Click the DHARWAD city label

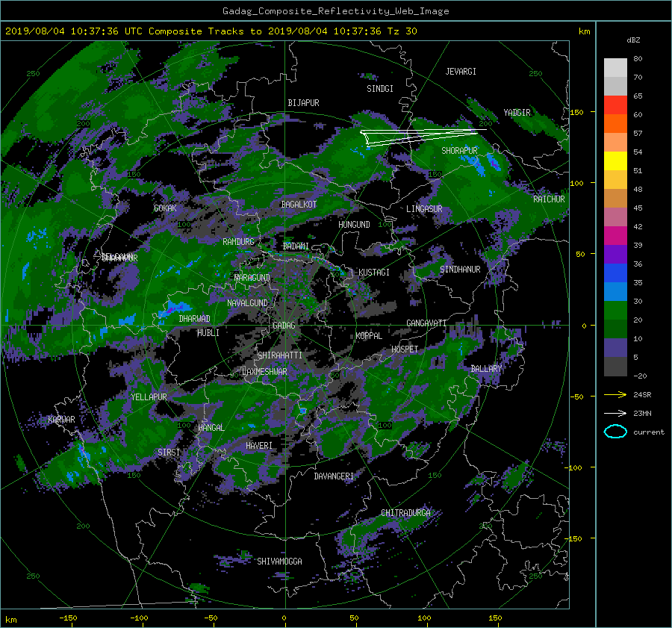[194, 319]
